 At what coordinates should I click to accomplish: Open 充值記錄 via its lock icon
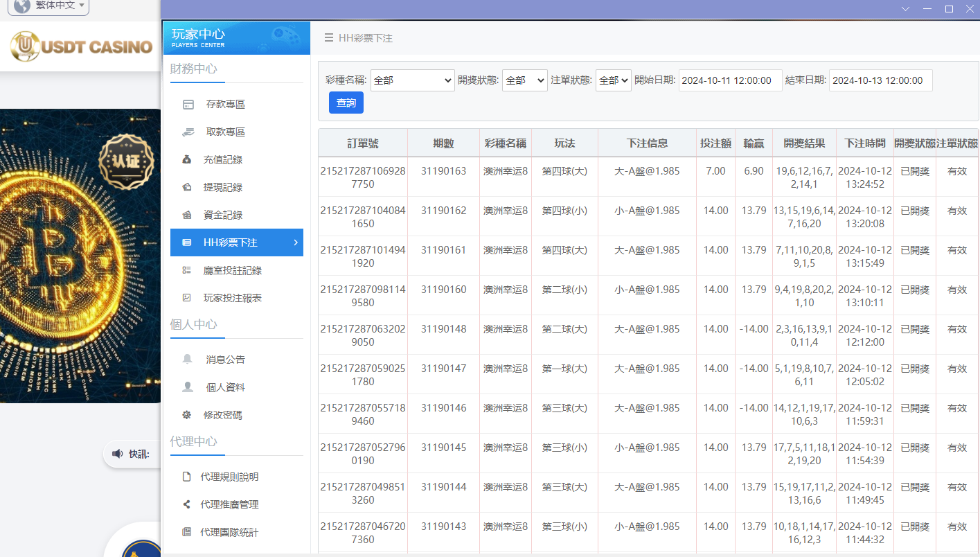tap(187, 159)
